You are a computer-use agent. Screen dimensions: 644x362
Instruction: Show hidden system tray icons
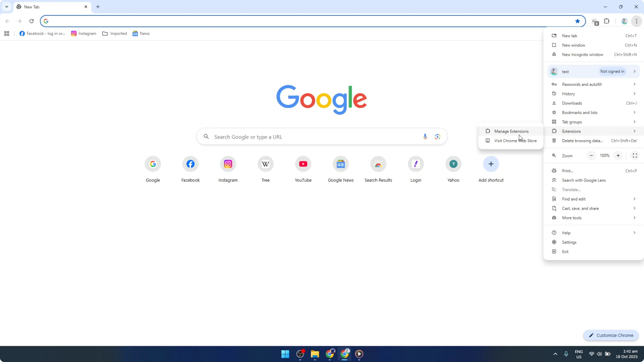pos(555,354)
